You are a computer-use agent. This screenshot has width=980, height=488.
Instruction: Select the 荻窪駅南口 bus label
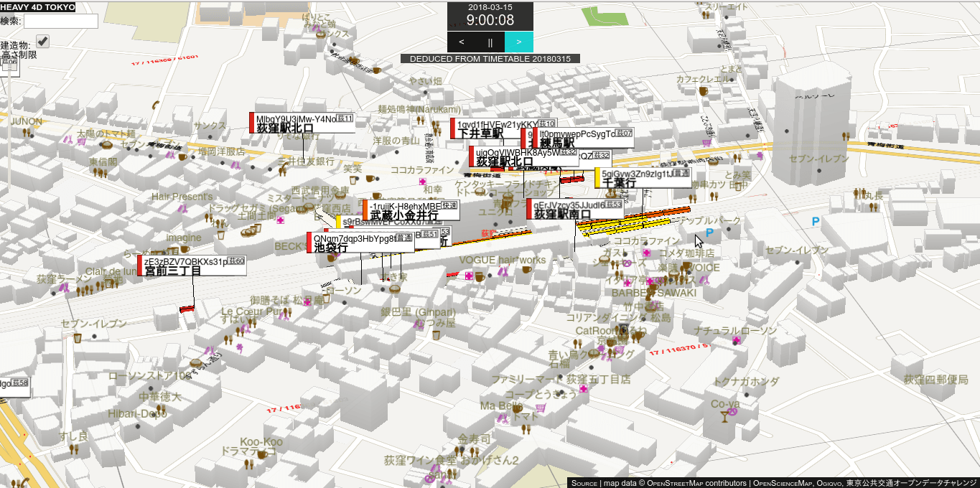(575, 210)
